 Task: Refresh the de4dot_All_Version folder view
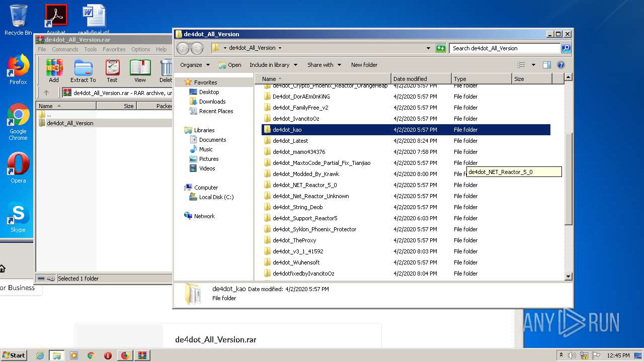click(441, 48)
